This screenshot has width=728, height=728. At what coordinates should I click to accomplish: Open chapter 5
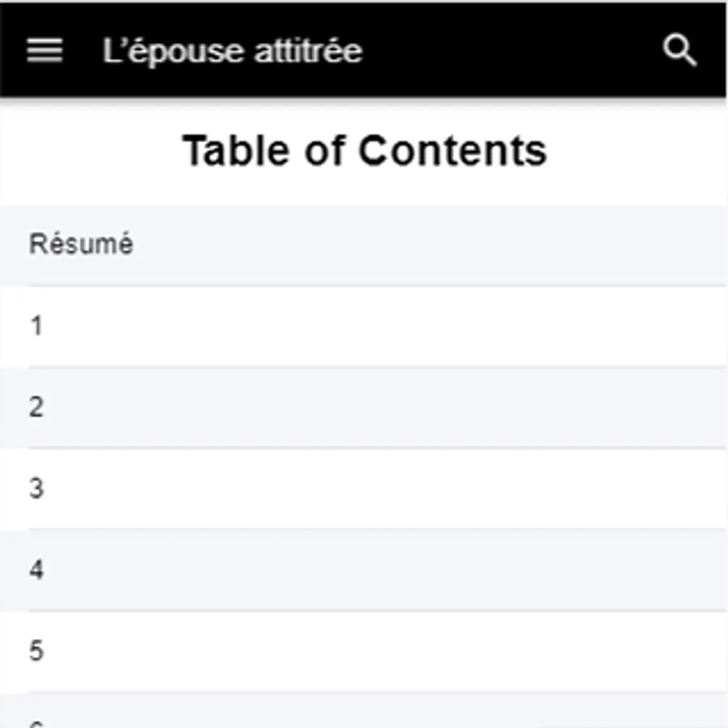click(364, 651)
